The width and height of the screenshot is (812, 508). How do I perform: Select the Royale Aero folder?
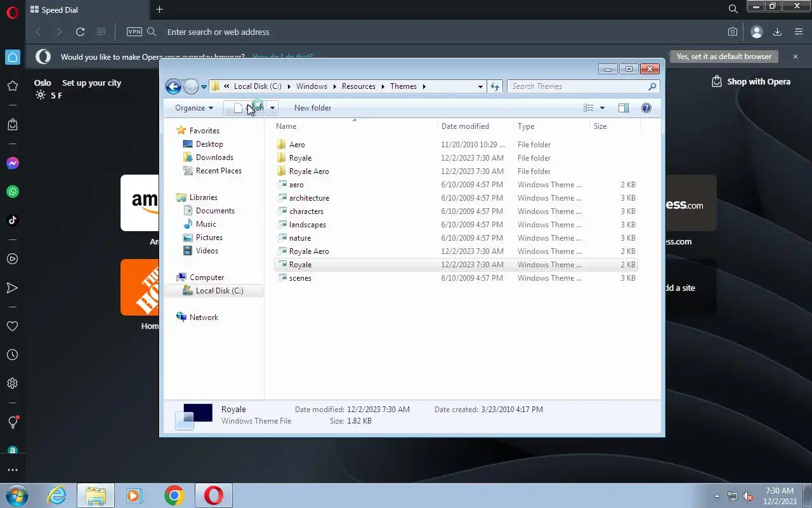309,171
